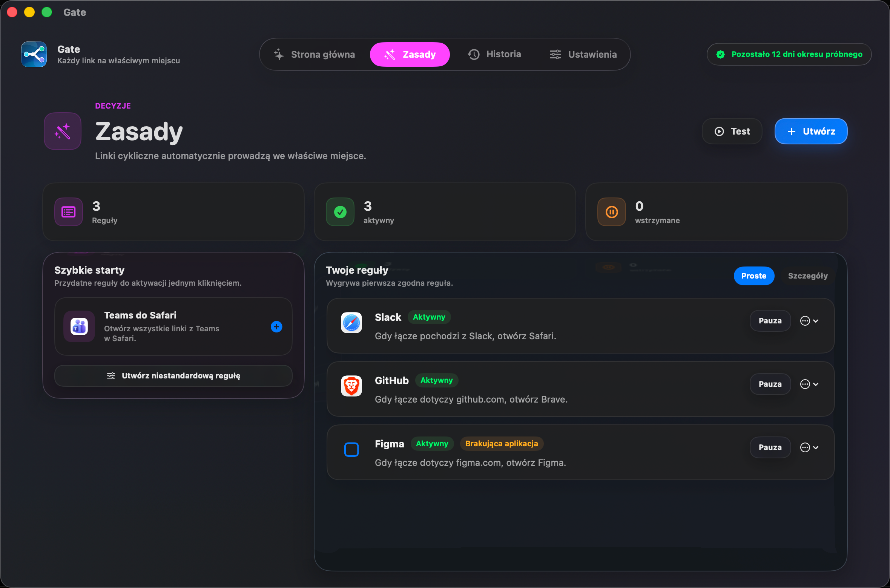Click the Brave icon in the GitHub rule
The image size is (890, 588).
351,386
